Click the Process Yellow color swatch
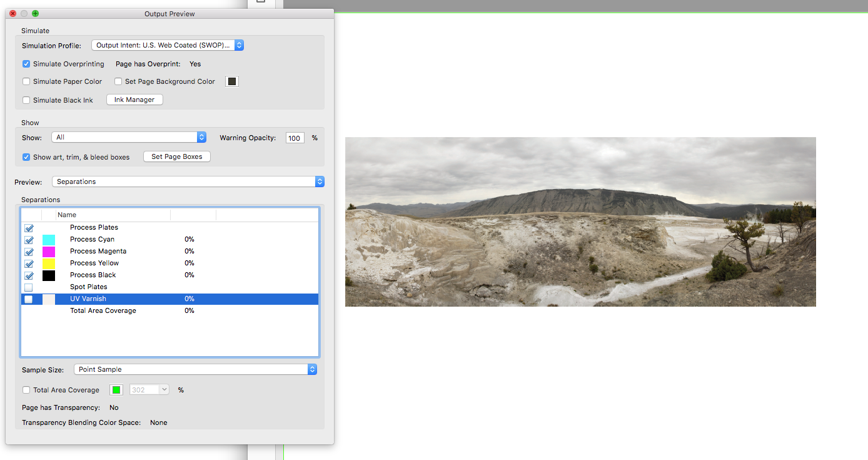The image size is (868, 460). pyautogui.click(x=49, y=263)
